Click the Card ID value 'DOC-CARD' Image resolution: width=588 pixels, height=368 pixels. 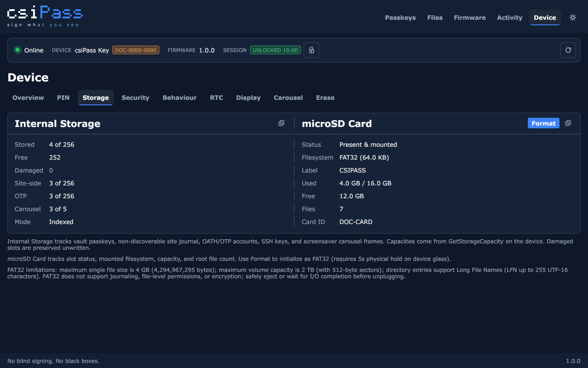coord(356,222)
